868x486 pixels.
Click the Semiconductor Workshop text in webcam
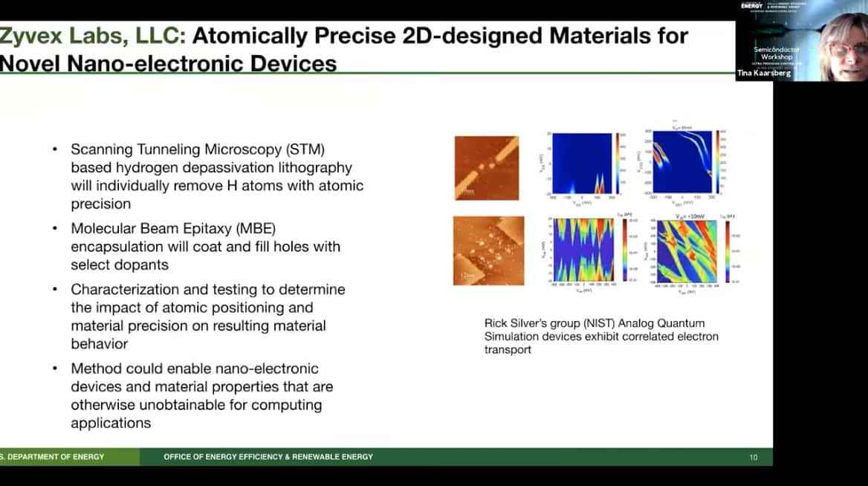pos(777,53)
